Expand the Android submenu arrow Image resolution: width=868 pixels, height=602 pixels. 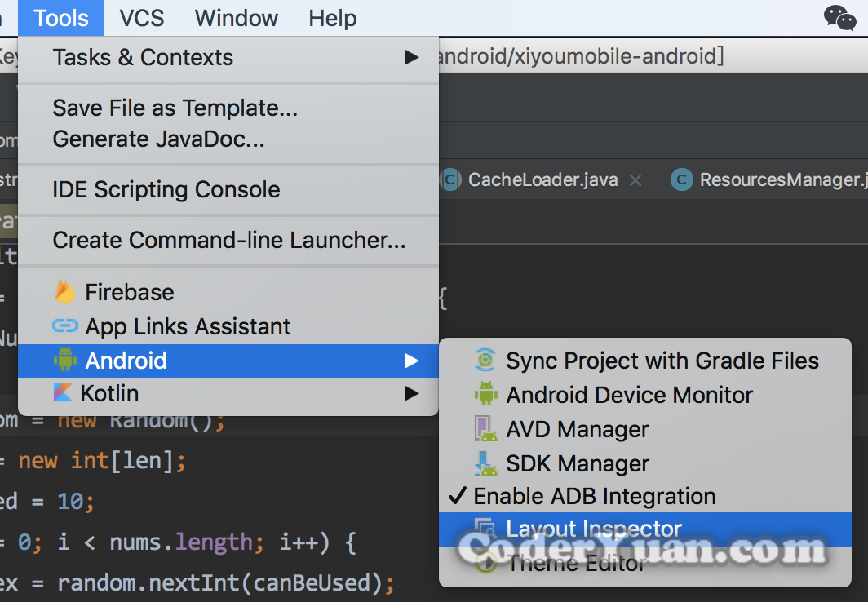pyautogui.click(x=411, y=359)
